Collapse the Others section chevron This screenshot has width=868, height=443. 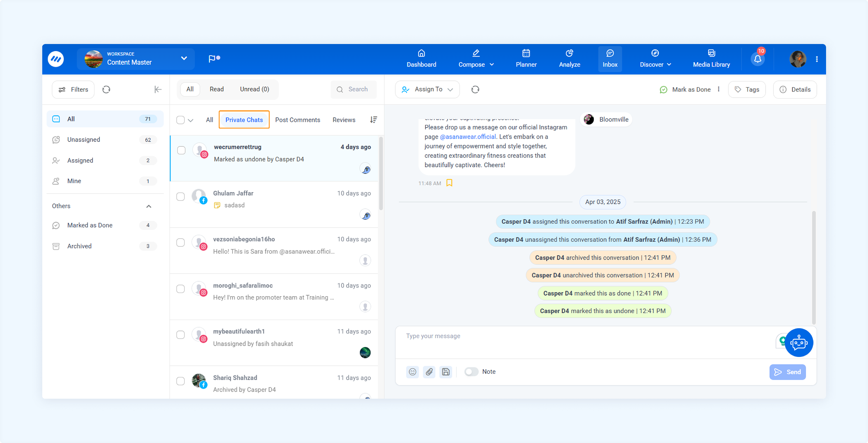[x=149, y=206]
